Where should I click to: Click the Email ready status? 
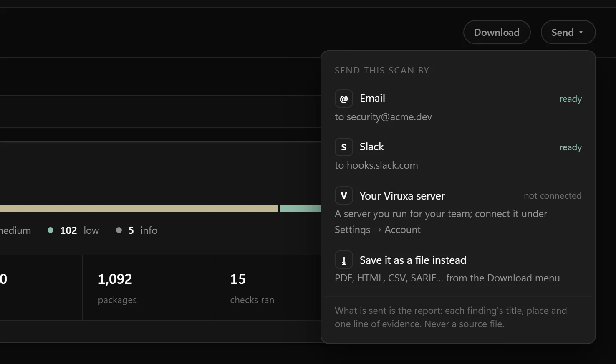coord(570,99)
